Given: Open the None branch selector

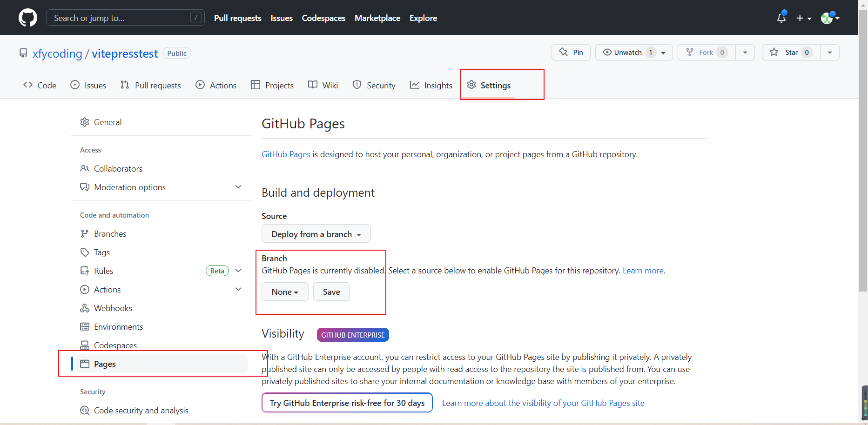Looking at the screenshot, I should coord(285,292).
